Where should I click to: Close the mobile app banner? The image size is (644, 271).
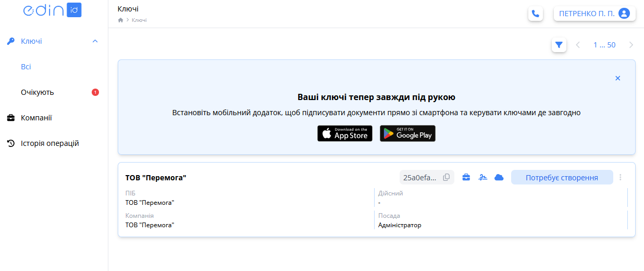618,78
